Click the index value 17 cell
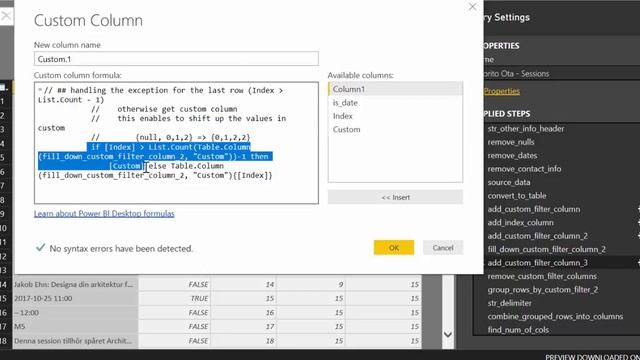640x360 pixels. (244, 327)
